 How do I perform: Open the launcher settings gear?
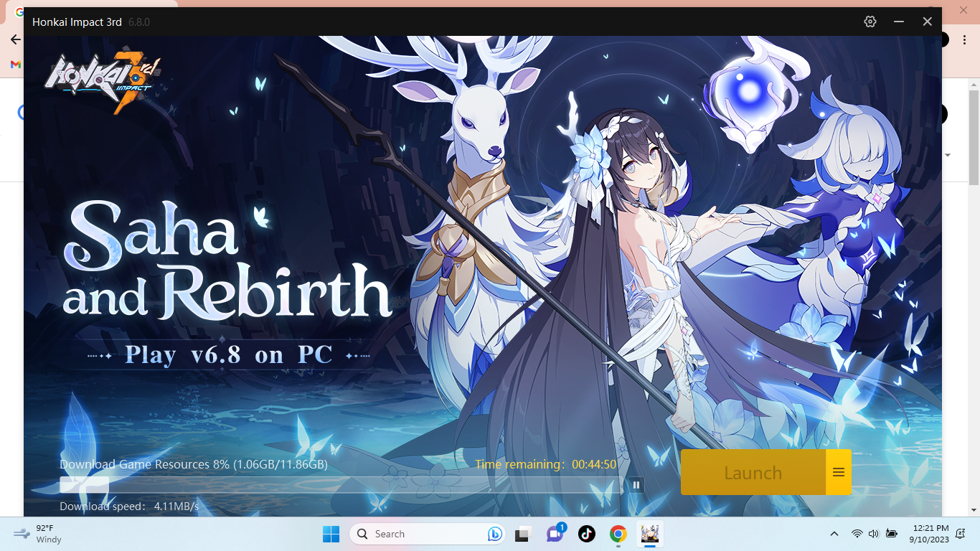tap(870, 22)
